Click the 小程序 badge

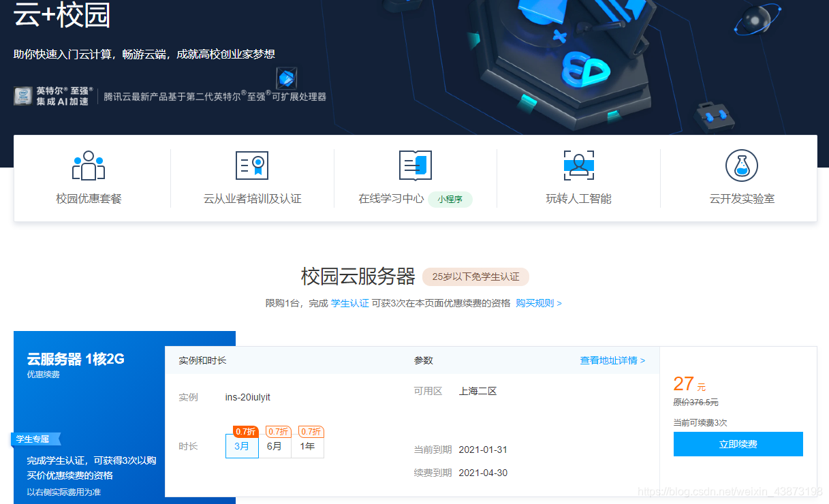450,200
